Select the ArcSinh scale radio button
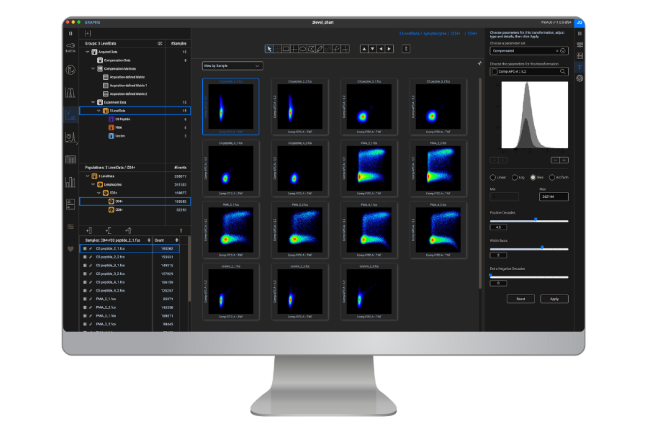This screenshot has width=648, height=432. (x=552, y=176)
